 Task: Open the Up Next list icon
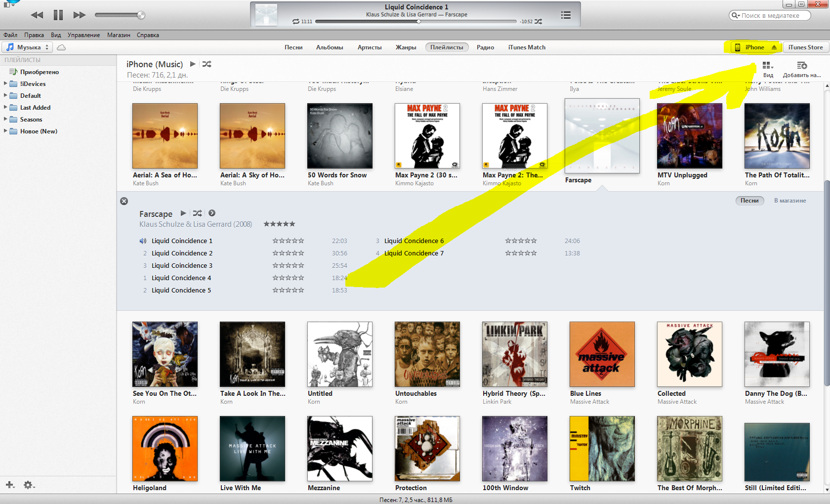566,15
